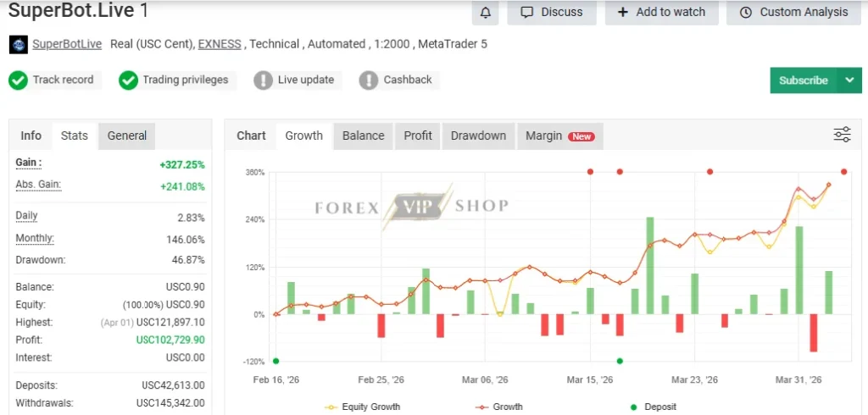The image size is (868, 415).
Task: Toggle Growth legend series
Action: (498, 407)
